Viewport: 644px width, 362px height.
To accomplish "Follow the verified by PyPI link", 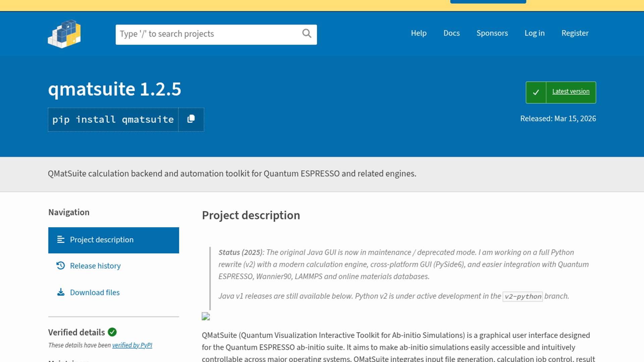I will [132, 345].
